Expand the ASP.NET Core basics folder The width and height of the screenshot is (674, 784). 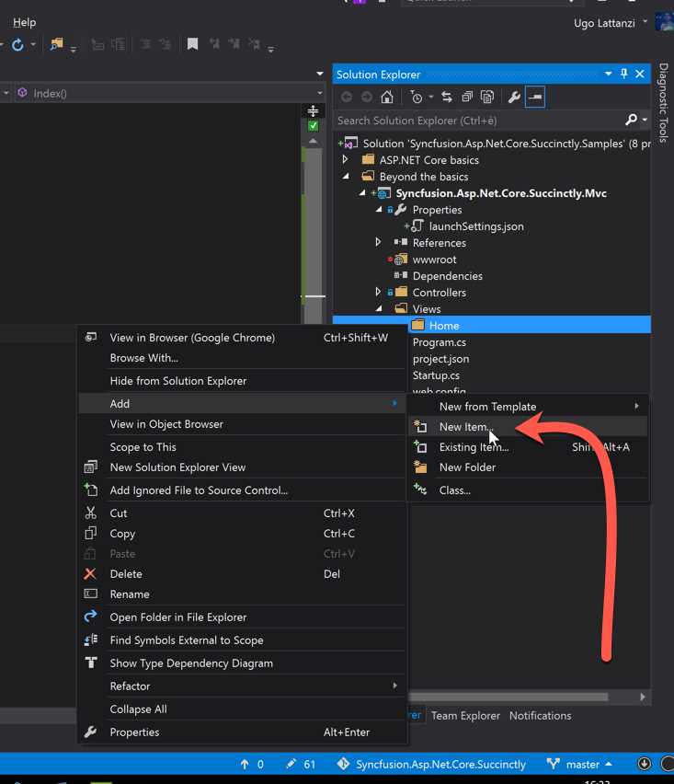[345, 159]
